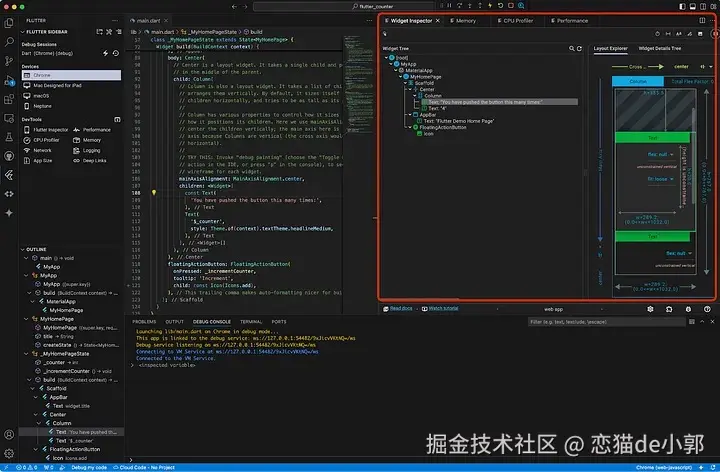The height and width of the screenshot is (472, 720).
Task: Open the Flutter sidebar activity icon
Action: (x=9, y=175)
